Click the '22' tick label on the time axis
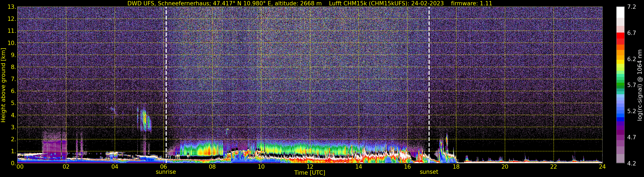Viewport: 644px width, 177px height. (x=554, y=167)
